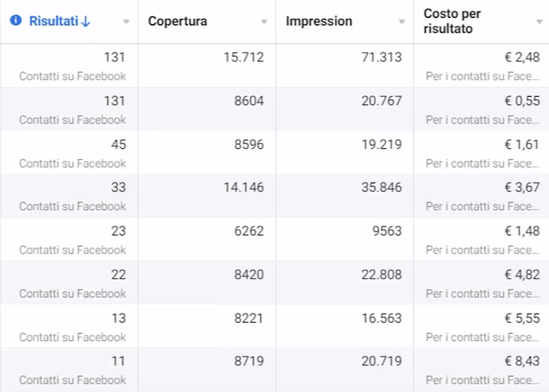
Task: Click the Costo per risultato header label
Action: pos(452,21)
